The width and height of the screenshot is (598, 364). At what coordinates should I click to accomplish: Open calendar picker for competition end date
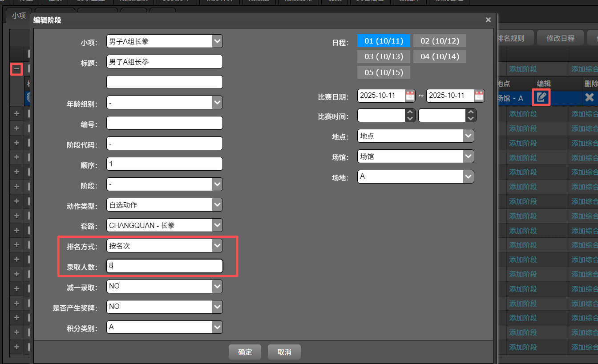479,96
